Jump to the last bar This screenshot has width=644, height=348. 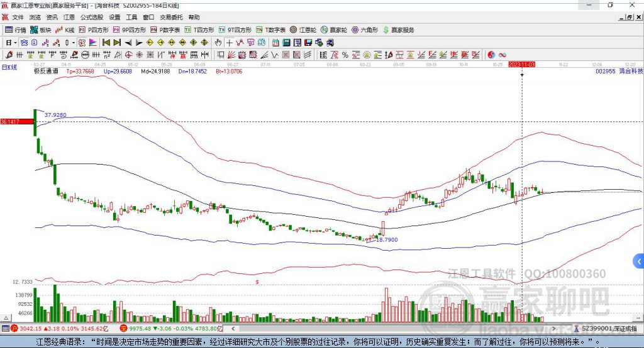click(x=117, y=43)
